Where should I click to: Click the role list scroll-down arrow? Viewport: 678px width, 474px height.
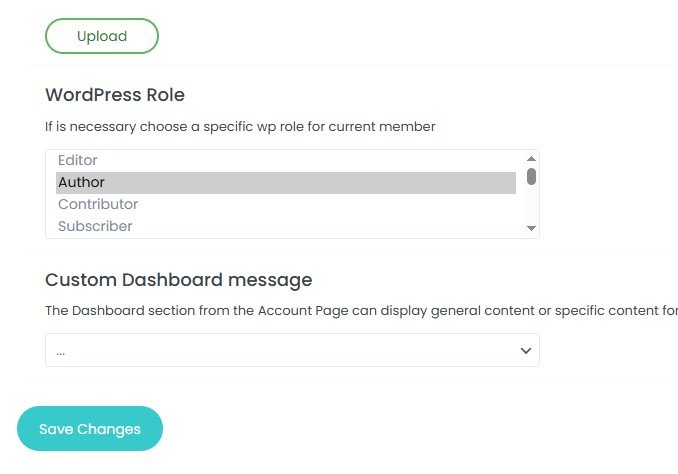pyautogui.click(x=532, y=229)
